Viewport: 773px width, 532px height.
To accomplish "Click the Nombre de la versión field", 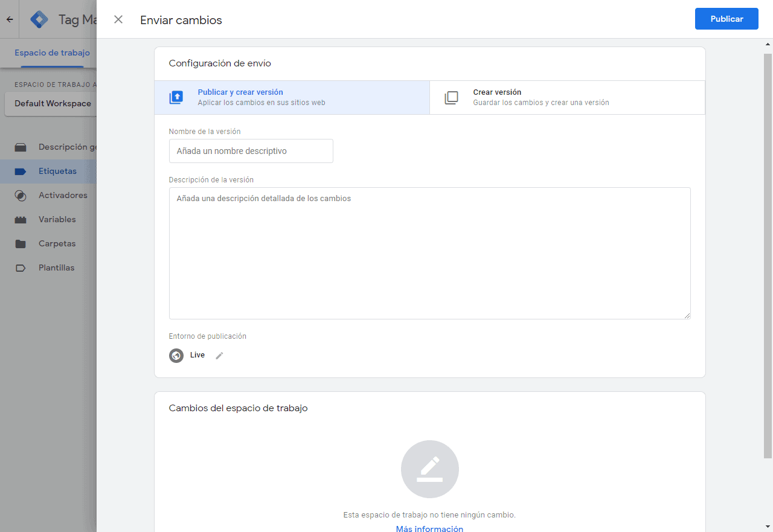I will click(251, 150).
